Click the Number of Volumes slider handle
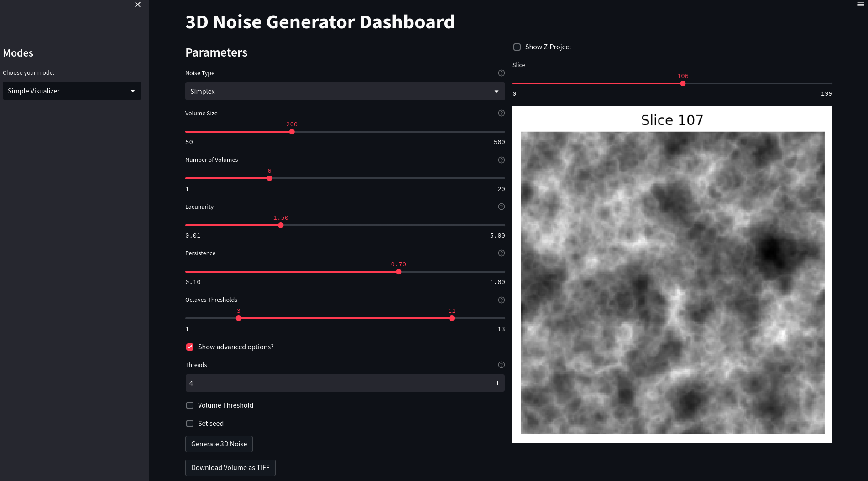Viewport: 868px width, 481px height. point(269,178)
